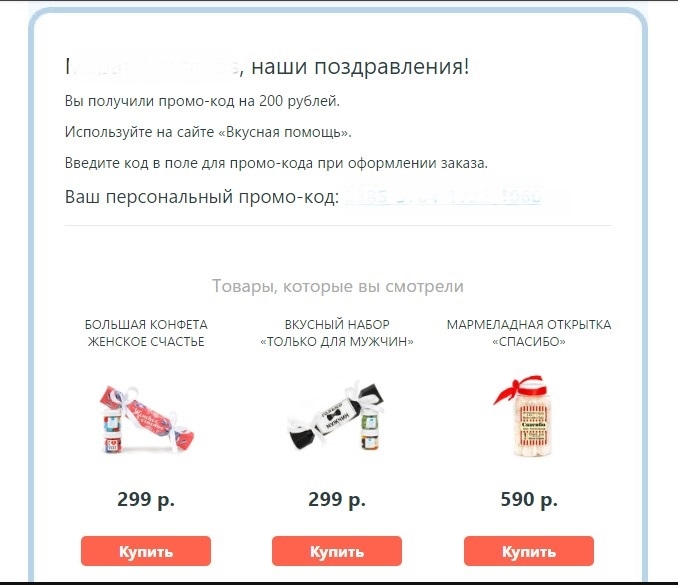Click the 299 р. price of the red candy

pyautogui.click(x=146, y=499)
